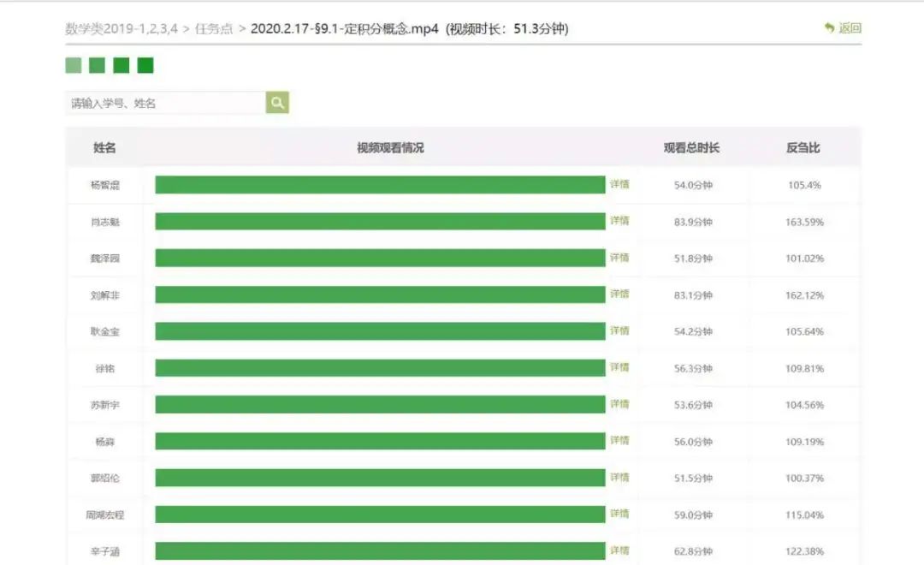Viewport: 924px width, 565px height.
Task: Click the 反刍比 column header
Action: coord(803,148)
